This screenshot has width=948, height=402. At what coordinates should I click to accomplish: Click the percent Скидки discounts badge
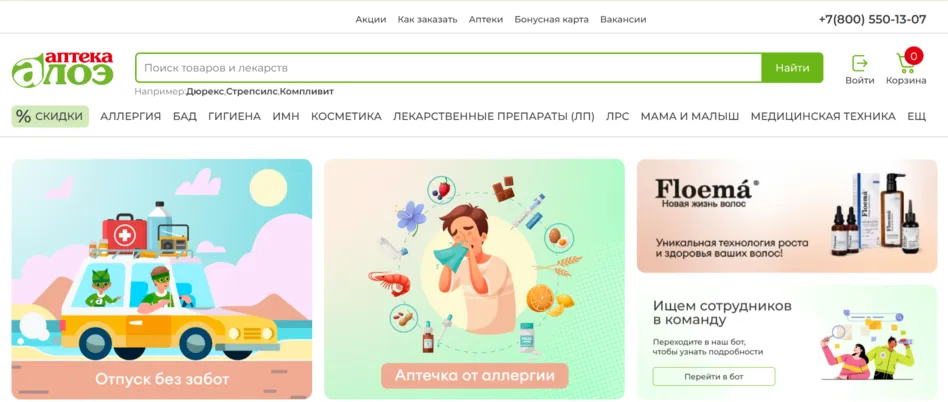[x=50, y=116]
